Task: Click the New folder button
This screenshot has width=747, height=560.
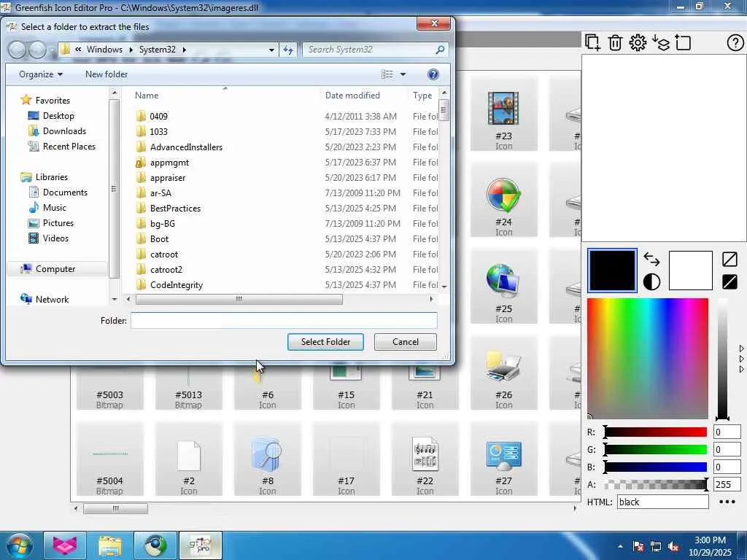Action: [107, 74]
